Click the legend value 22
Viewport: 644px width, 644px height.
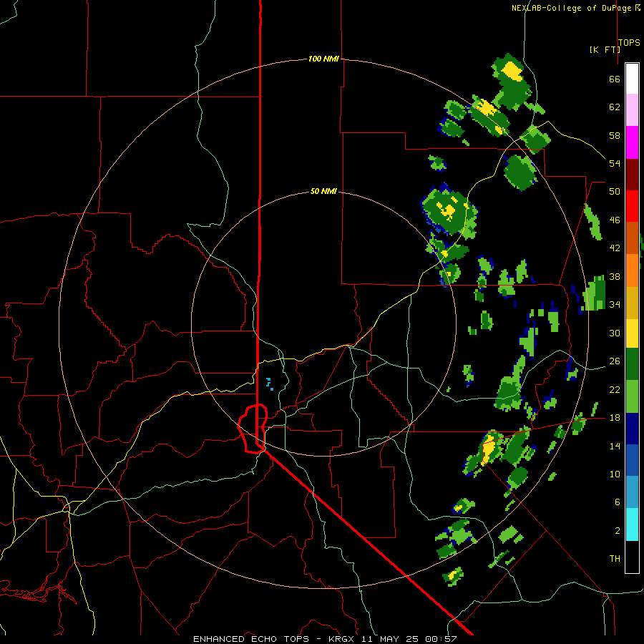(x=615, y=389)
